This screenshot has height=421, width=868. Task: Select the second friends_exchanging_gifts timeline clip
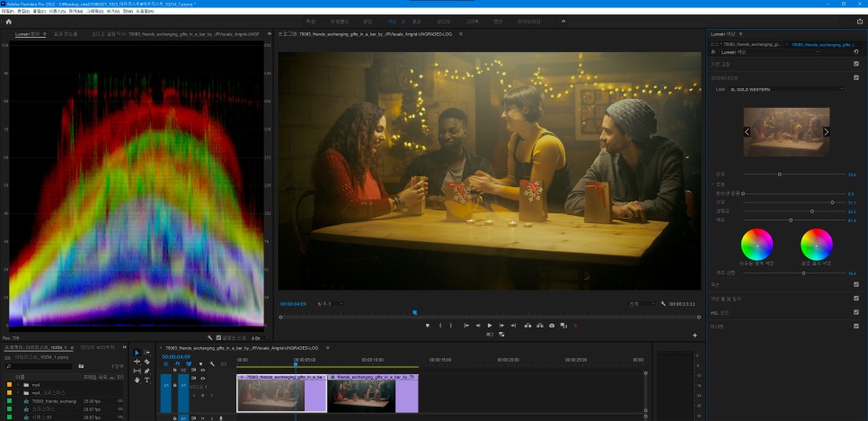point(373,393)
